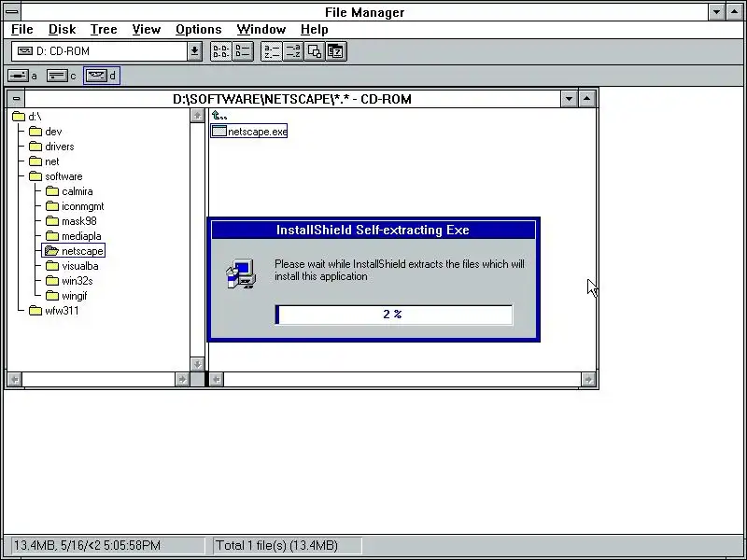Image resolution: width=747 pixels, height=560 pixels.
Task: Select the net folder in tree
Action: click(44, 161)
